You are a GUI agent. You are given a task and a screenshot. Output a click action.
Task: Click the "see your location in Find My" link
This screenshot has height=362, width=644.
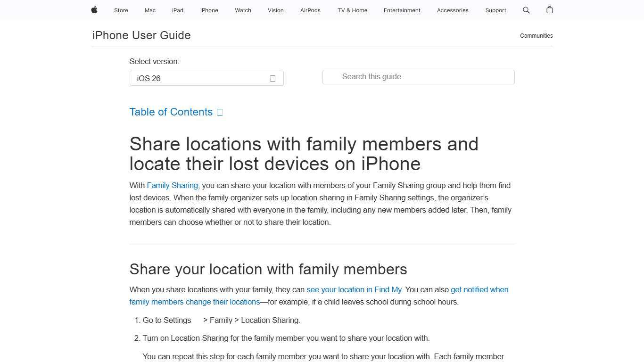click(354, 289)
